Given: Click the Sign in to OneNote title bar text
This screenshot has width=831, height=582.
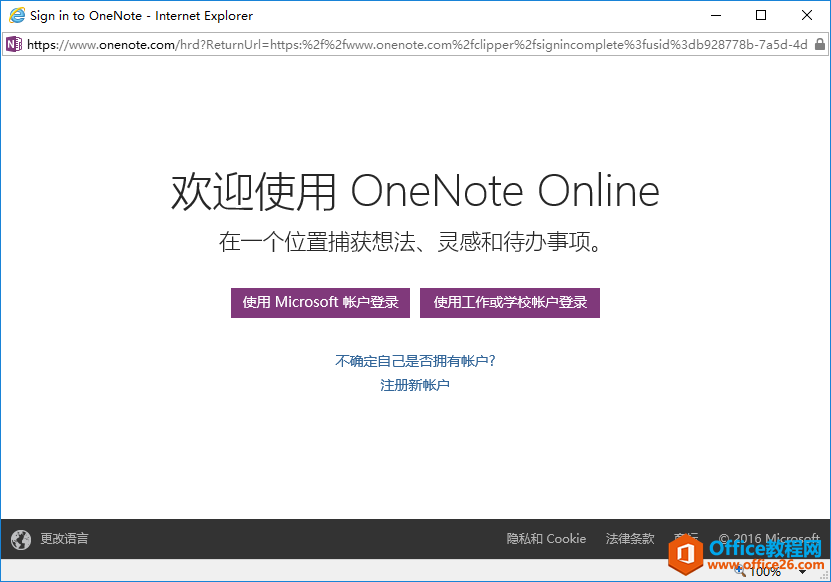Looking at the screenshot, I should coord(140,15).
